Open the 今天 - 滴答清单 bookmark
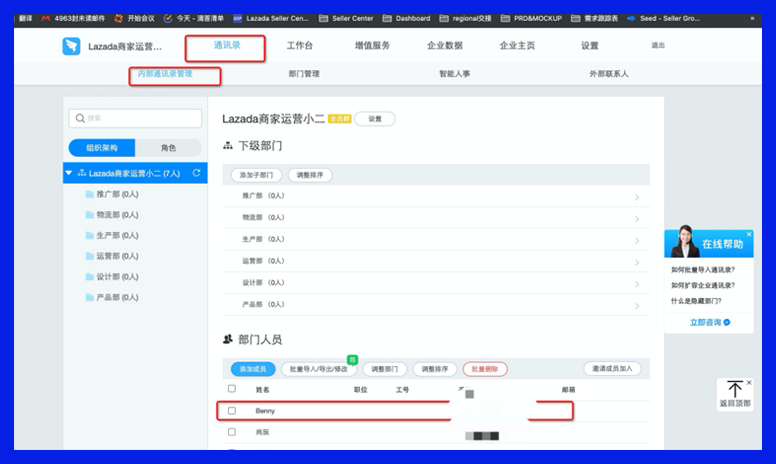The image size is (776, 464). point(194,18)
